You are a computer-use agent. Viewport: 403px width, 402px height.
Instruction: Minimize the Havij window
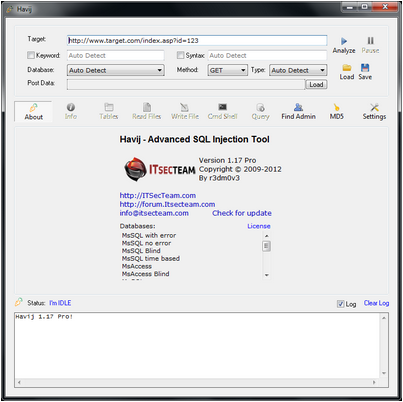click(x=350, y=7)
